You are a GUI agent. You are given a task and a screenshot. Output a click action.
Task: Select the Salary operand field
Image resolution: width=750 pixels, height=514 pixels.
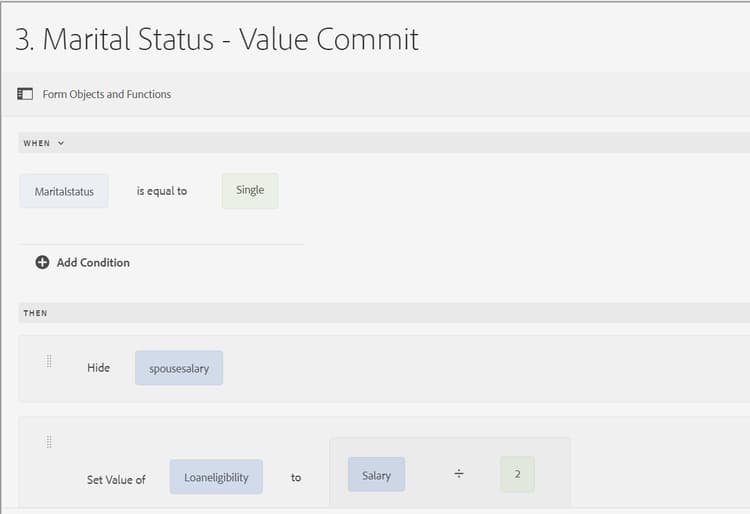coord(376,475)
